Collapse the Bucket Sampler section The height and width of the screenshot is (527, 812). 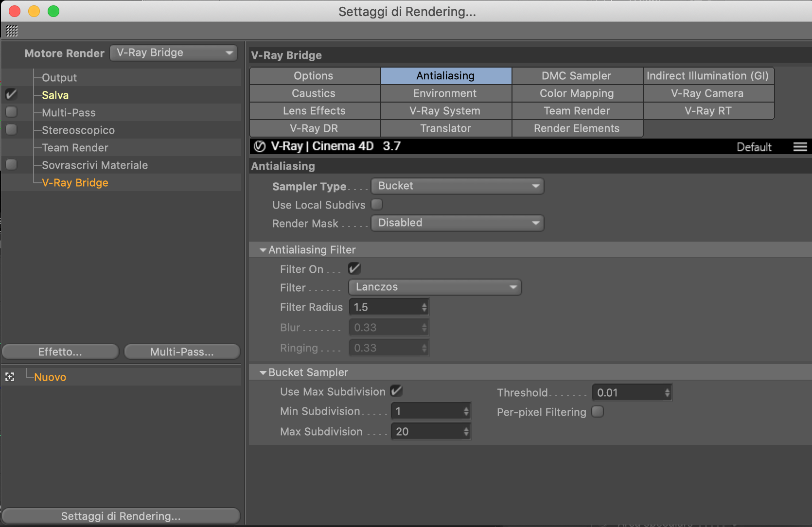263,372
